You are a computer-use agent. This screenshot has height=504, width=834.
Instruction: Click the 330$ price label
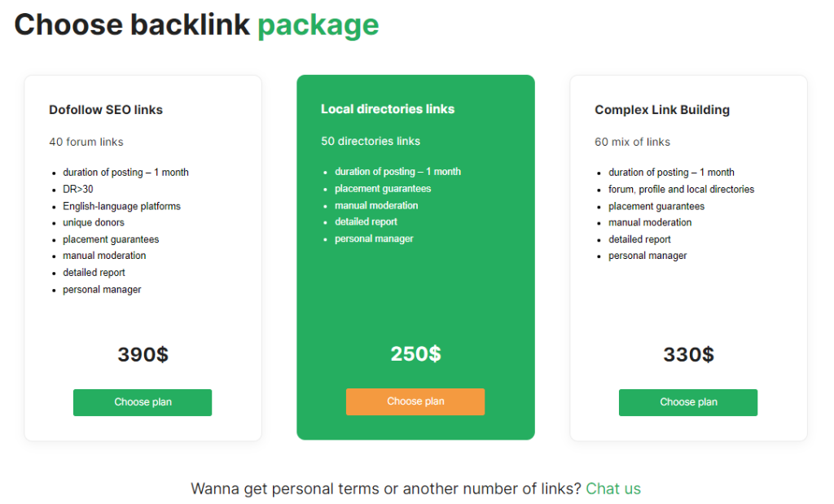pyautogui.click(x=688, y=355)
